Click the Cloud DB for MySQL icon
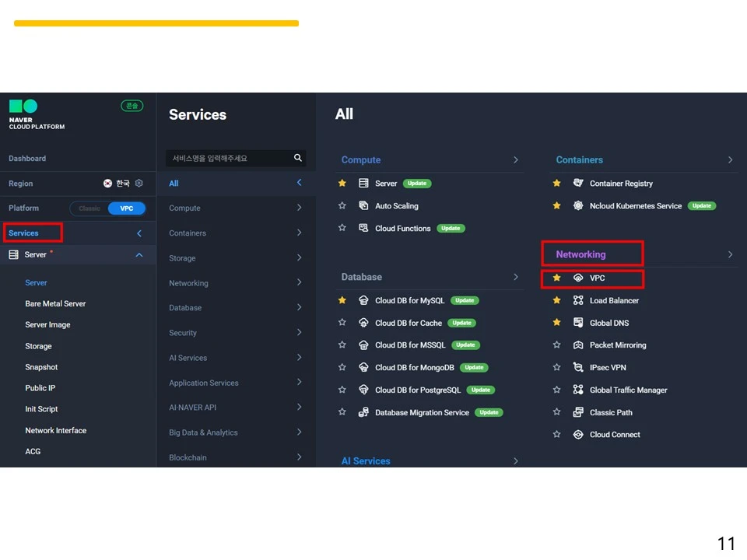The image size is (747, 560). (363, 300)
